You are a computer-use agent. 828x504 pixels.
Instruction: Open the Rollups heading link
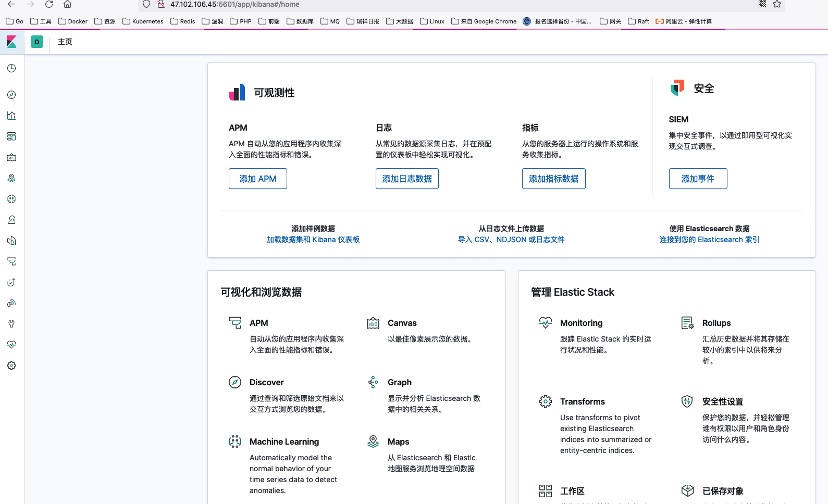(x=716, y=323)
